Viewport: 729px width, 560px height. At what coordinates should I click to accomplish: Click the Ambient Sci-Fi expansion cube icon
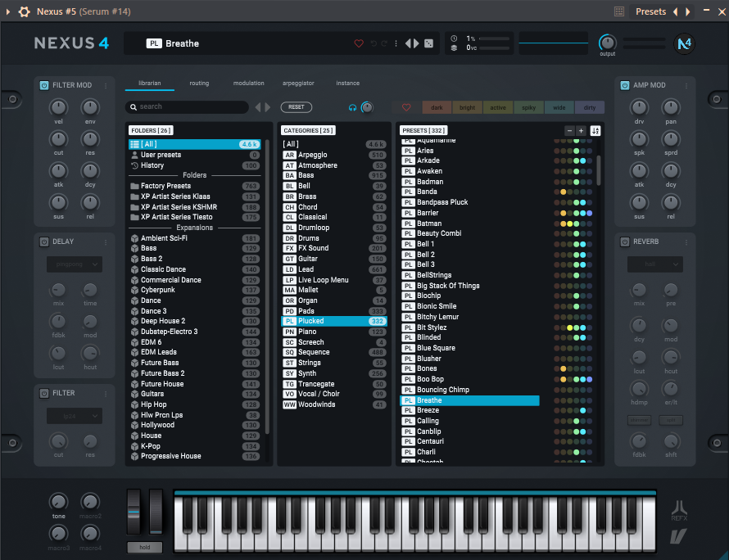(x=135, y=238)
